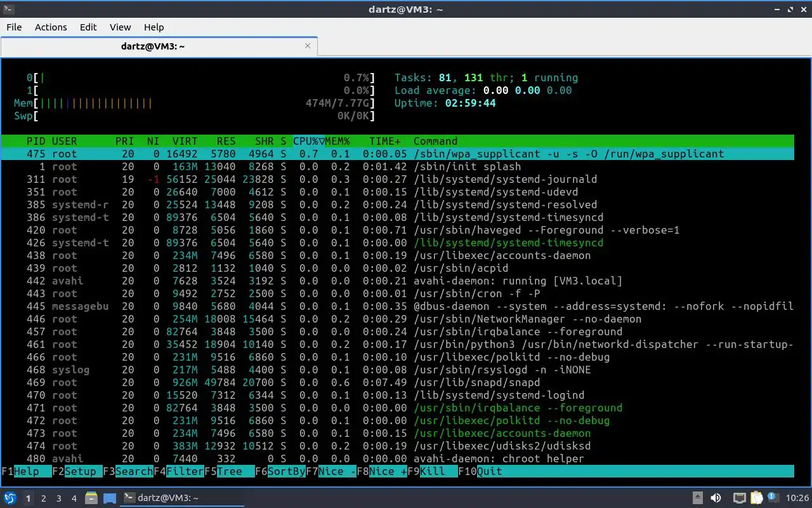
Task: Open the clipboard manager tray icon
Action: coord(756,498)
